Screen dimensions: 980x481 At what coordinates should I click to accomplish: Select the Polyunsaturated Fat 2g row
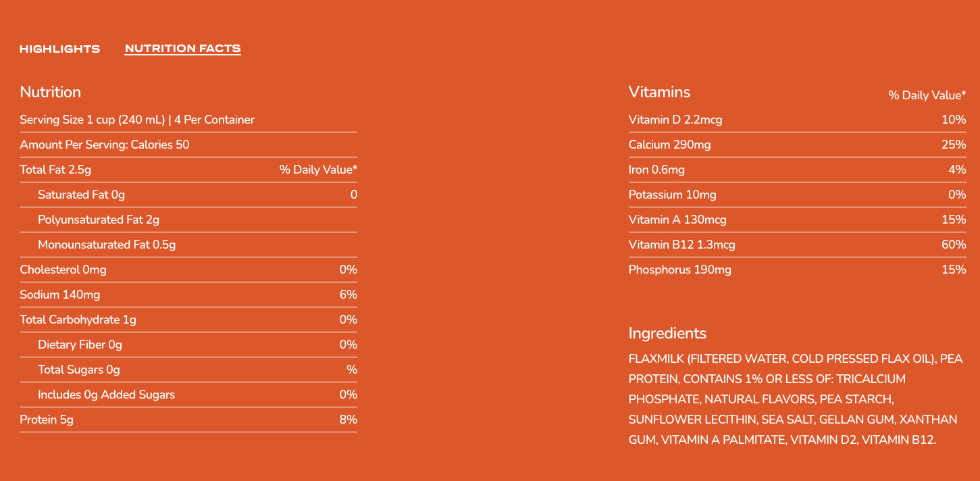click(x=100, y=220)
